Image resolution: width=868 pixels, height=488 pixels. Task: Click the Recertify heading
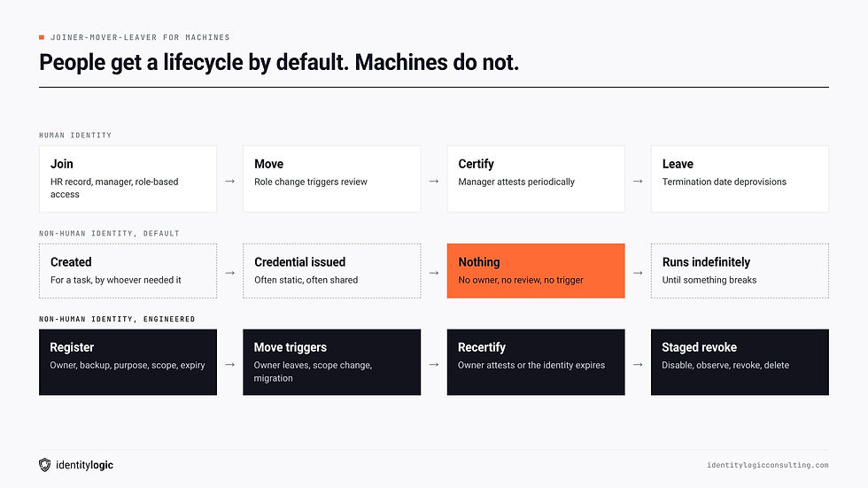click(482, 347)
